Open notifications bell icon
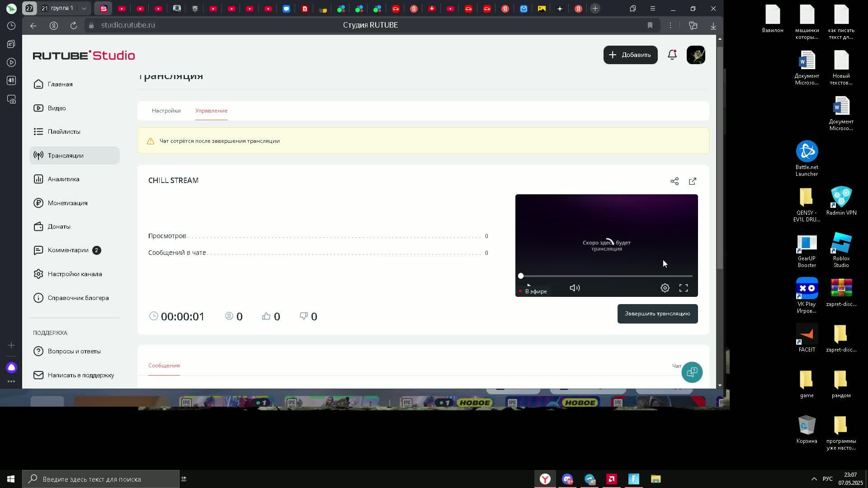Screen dimensions: 868x488 point(672,55)
